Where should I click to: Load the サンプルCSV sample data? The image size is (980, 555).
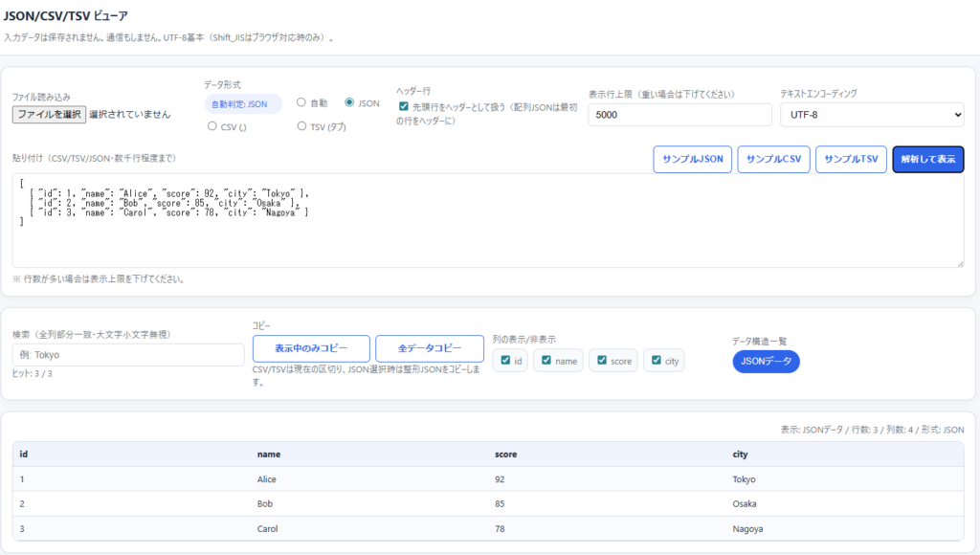click(x=773, y=159)
